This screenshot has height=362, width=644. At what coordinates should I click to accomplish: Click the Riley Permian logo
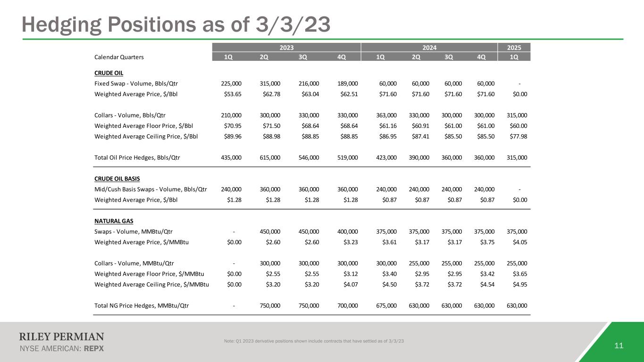[61, 337]
